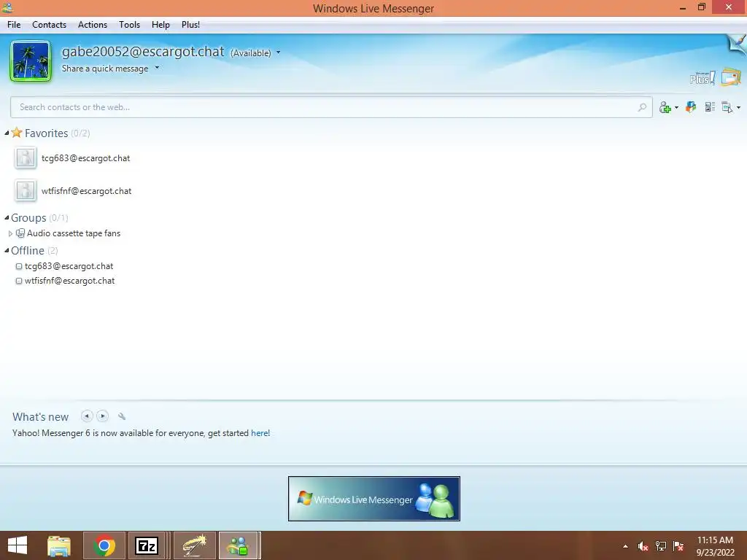Open the paintbrush color scheme corner icon

(738, 44)
